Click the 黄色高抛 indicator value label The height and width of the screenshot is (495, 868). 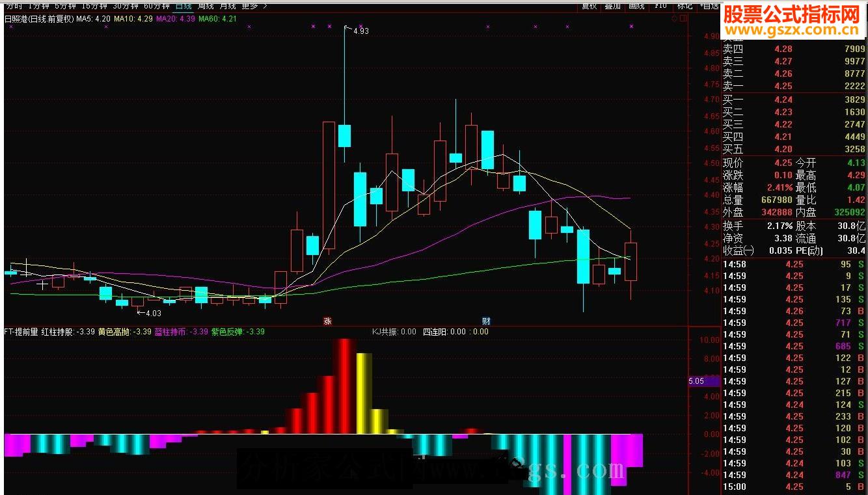(125, 332)
